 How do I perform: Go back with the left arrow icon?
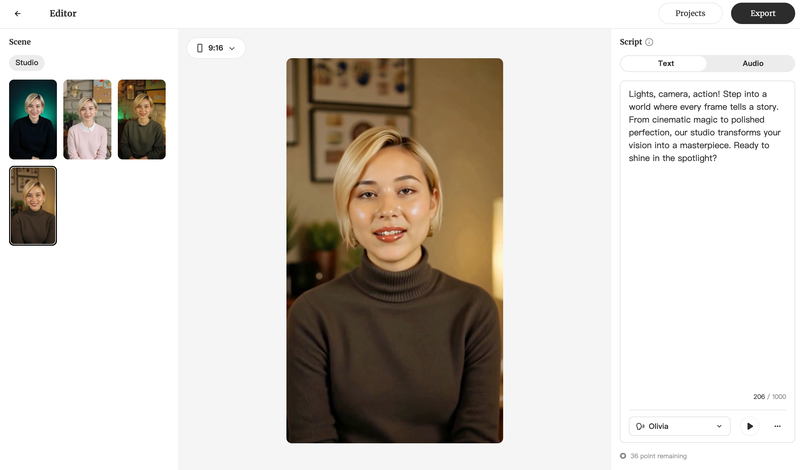(x=18, y=14)
